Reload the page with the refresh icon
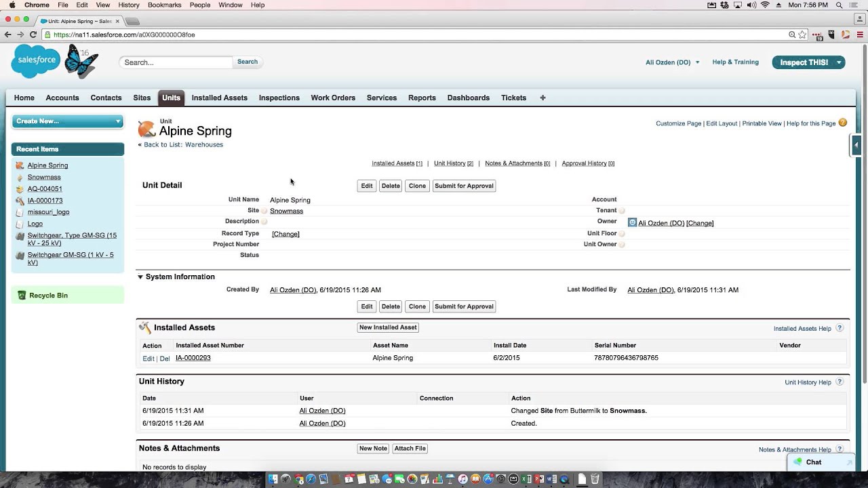 point(33,35)
